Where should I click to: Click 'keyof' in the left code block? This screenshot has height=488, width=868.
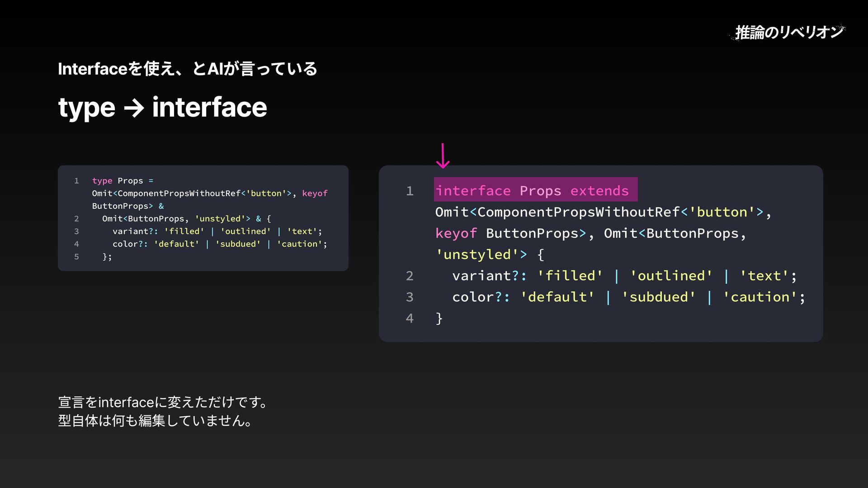tap(315, 193)
